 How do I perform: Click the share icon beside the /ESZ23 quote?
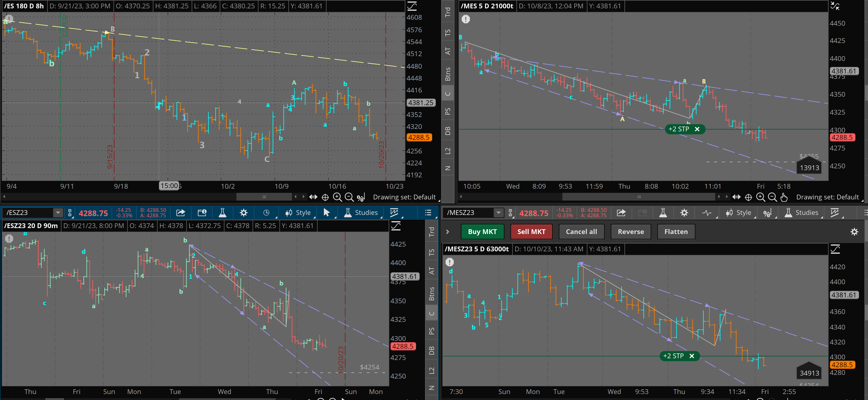[181, 213]
